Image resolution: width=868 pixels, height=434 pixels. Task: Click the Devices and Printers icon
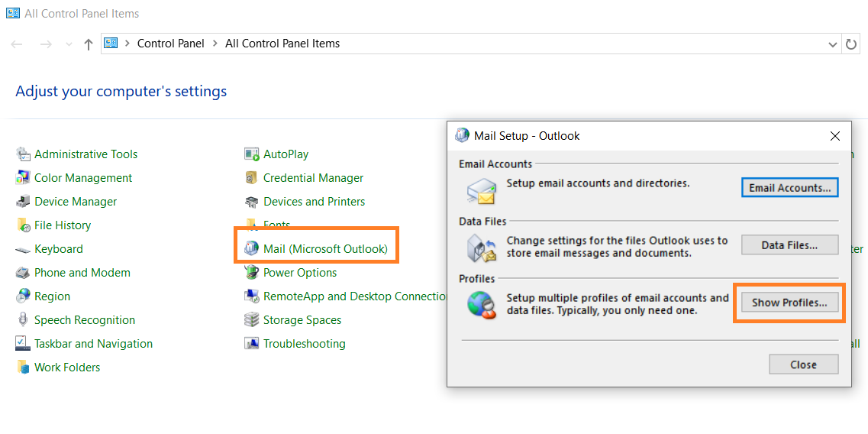(x=251, y=202)
